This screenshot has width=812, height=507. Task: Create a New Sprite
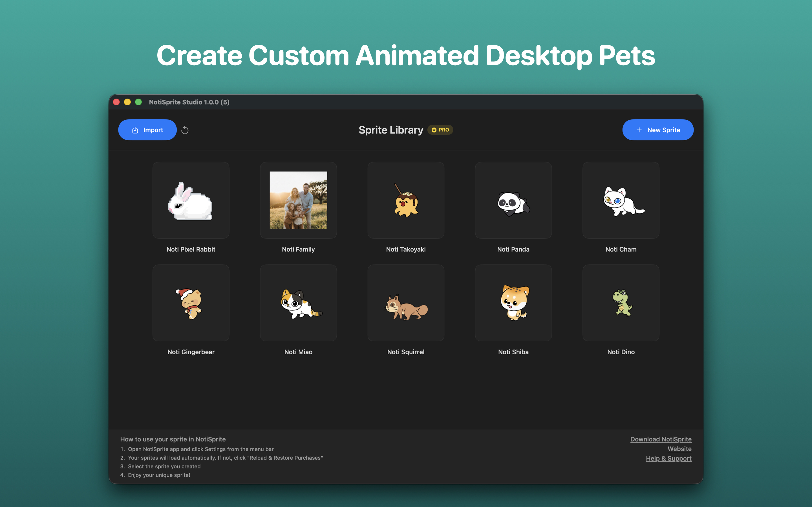(658, 130)
